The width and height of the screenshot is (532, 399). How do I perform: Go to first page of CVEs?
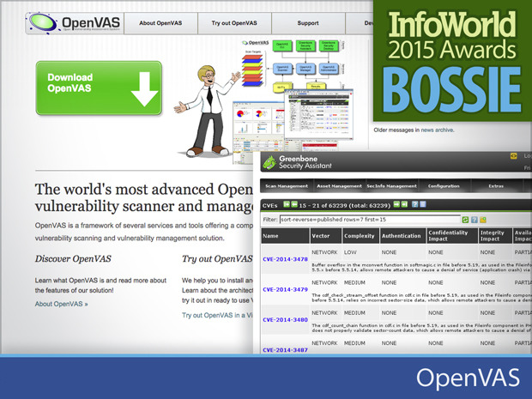[x=287, y=205]
